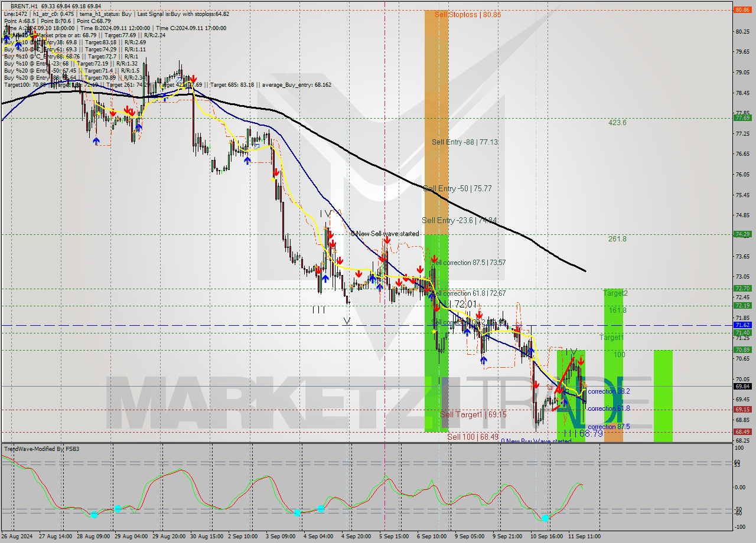Select the 261.8 Fibonacci level label
The width and height of the screenshot is (756, 543).
(x=617, y=239)
